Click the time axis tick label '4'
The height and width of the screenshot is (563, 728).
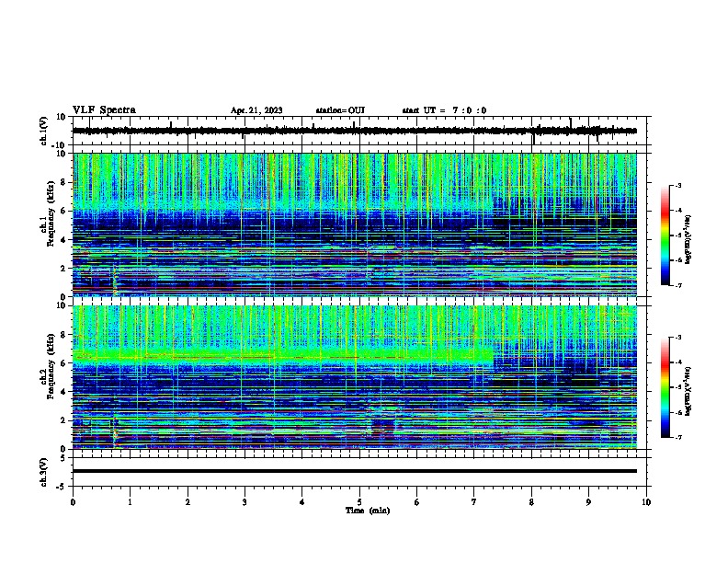tap(302, 502)
